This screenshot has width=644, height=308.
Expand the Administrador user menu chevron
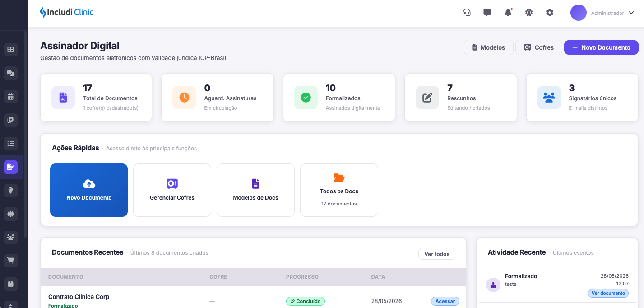point(631,13)
